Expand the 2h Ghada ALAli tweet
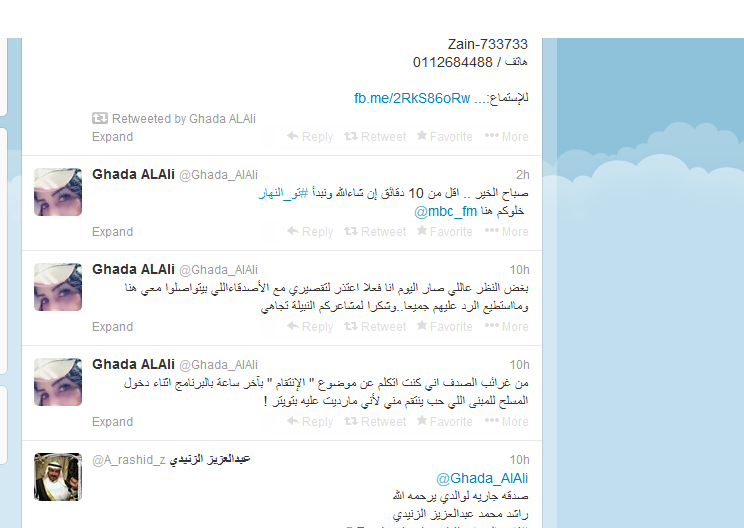This screenshot has height=528, width=744. pos(112,232)
